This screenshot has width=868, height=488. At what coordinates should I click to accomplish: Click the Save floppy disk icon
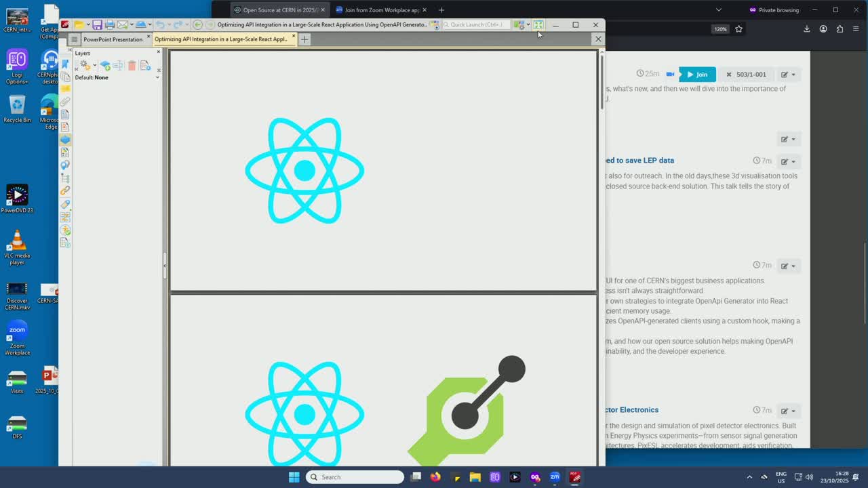[x=97, y=25]
